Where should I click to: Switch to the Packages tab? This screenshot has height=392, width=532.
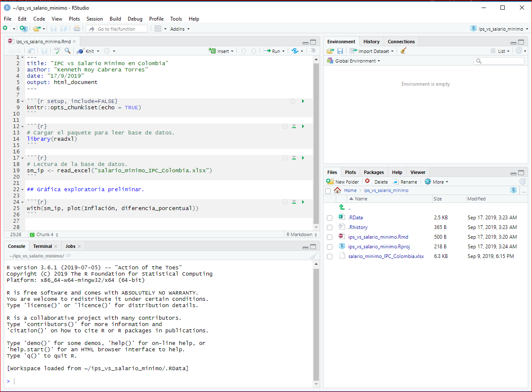click(374, 172)
